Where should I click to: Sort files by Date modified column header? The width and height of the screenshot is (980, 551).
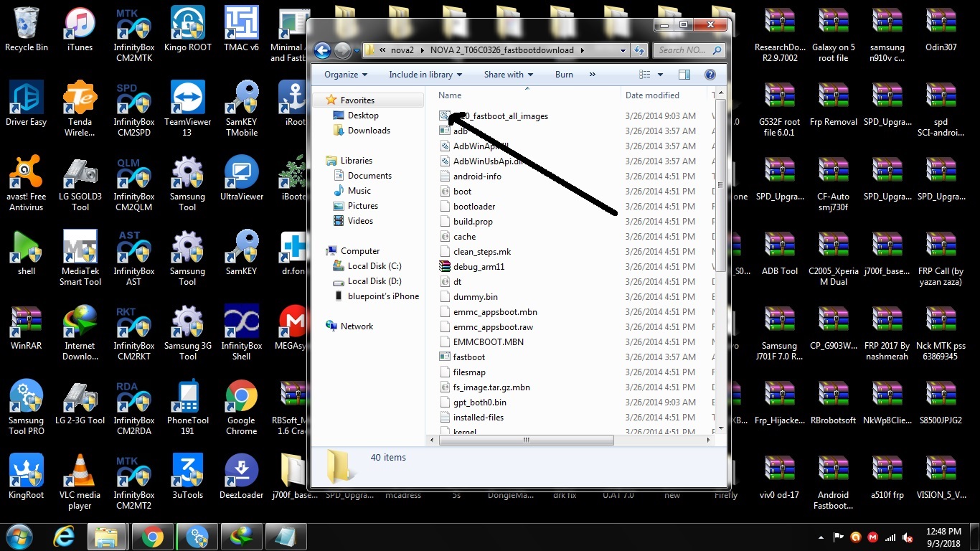(x=665, y=95)
